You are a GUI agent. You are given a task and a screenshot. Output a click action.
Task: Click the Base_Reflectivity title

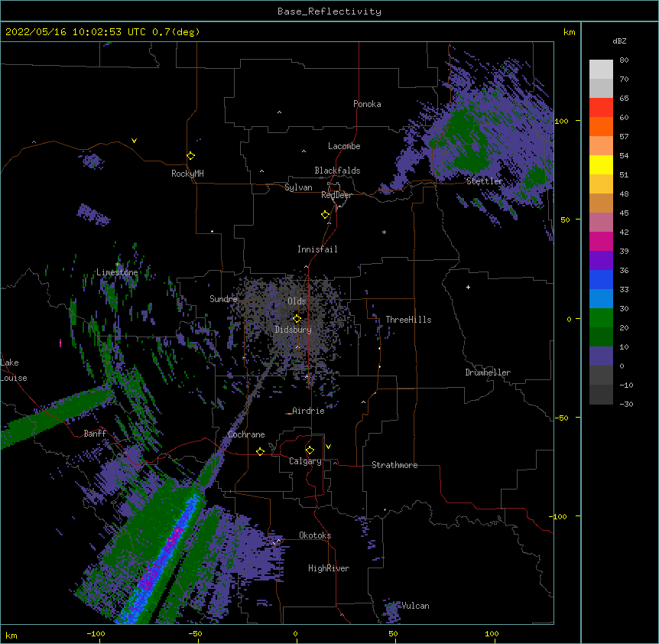tap(329, 11)
